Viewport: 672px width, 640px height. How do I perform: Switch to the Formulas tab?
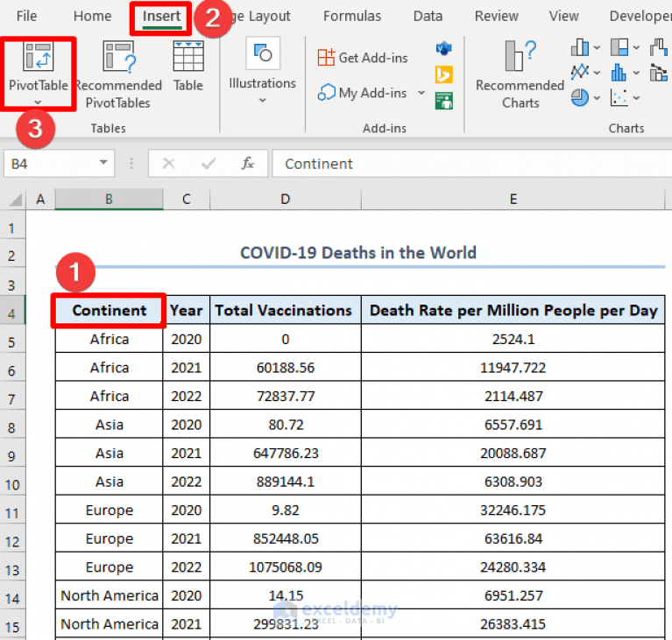[x=352, y=17]
